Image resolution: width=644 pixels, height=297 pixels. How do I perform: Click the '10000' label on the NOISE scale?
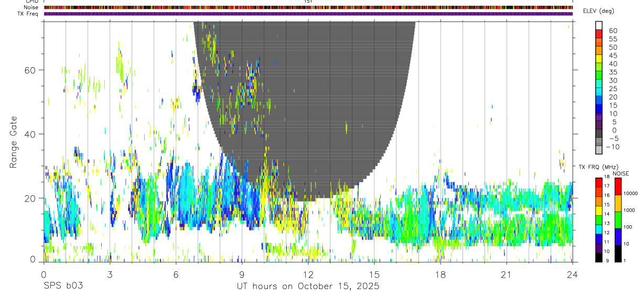tap(631, 193)
